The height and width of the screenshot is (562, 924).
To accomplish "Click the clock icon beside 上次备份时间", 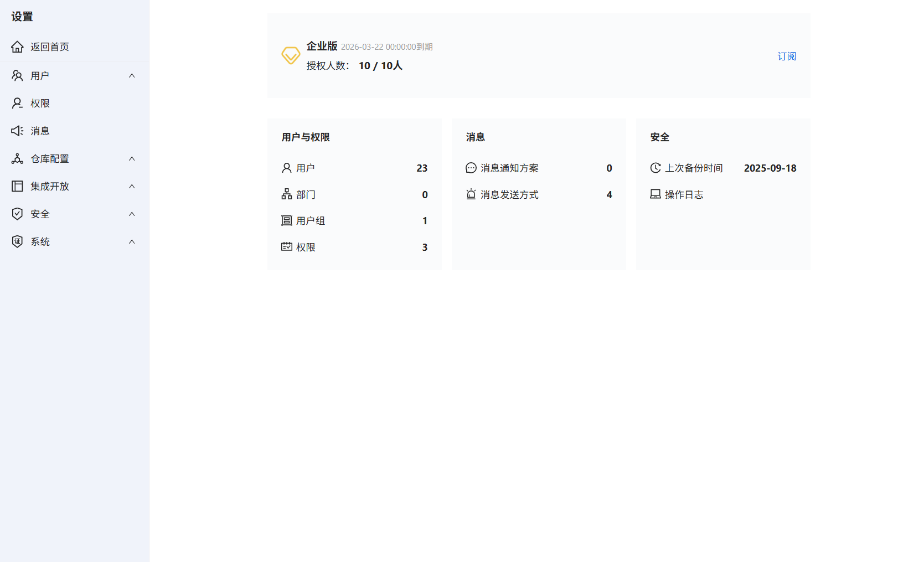I will coord(655,167).
